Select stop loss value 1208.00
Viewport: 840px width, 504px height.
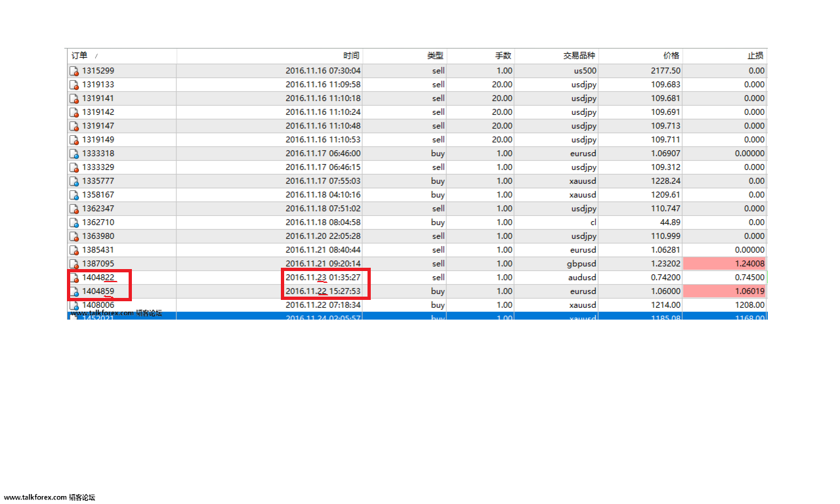click(x=749, y=305)
